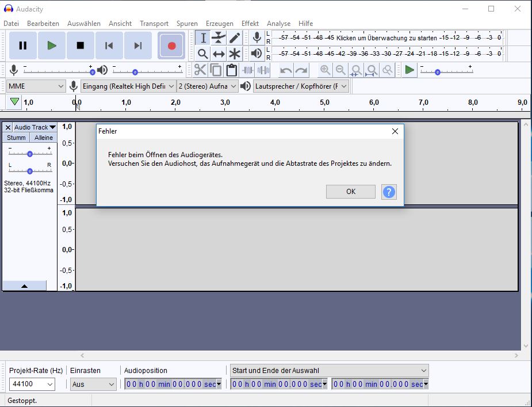Image resolution: width=532 pixels, height=407 pixels.
Task: Open the Audio Track name dropdown
Action: 35,127
